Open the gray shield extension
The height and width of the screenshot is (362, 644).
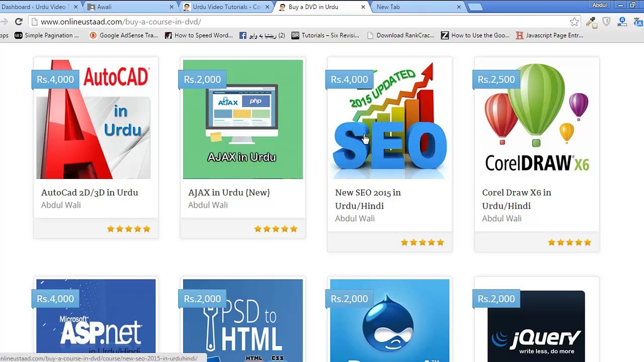606,22
